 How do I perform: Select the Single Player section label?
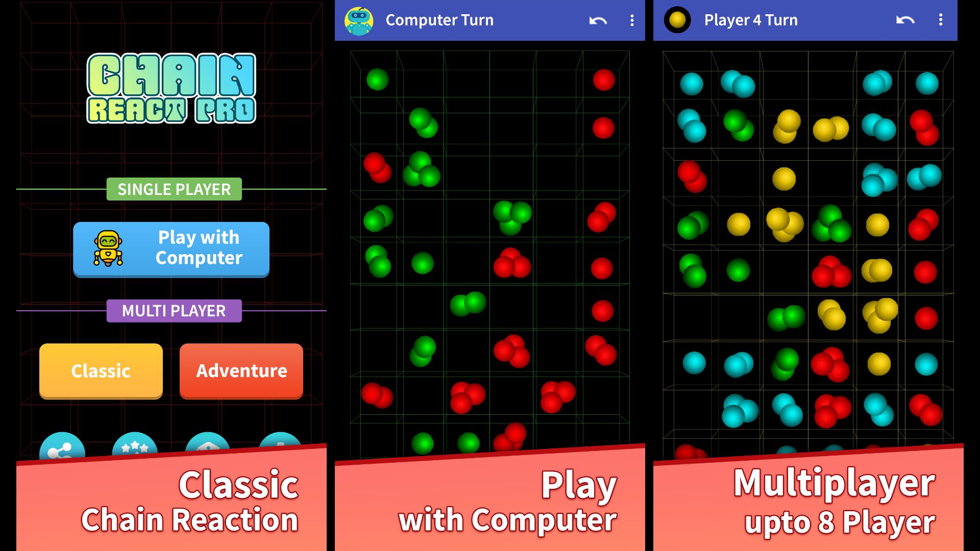[x=174, y=190]
